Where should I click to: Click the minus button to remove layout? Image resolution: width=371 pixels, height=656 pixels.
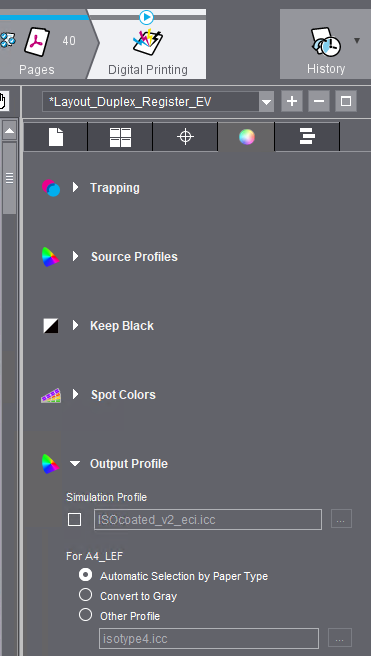tap(319, 101)
